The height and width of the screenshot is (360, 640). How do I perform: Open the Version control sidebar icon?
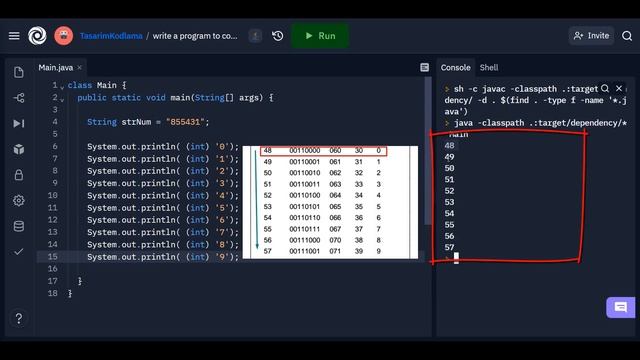[x=19, y=98]
